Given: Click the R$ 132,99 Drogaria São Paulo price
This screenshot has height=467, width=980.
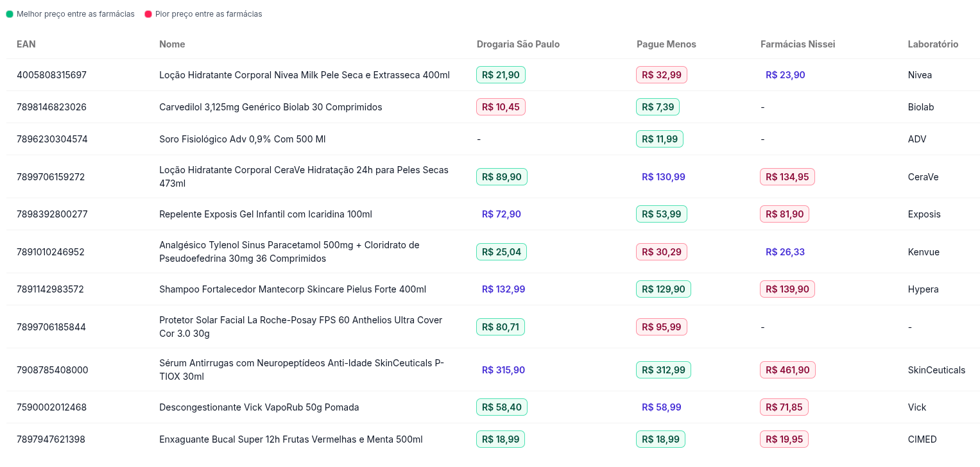Looking at the screenshot, I should pyautogui.click(x=504, y=289).
